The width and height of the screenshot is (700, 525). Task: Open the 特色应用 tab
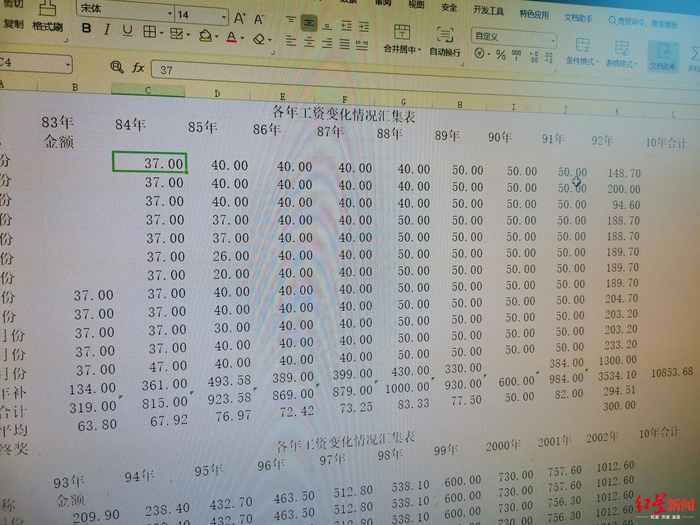pos(534,14)
